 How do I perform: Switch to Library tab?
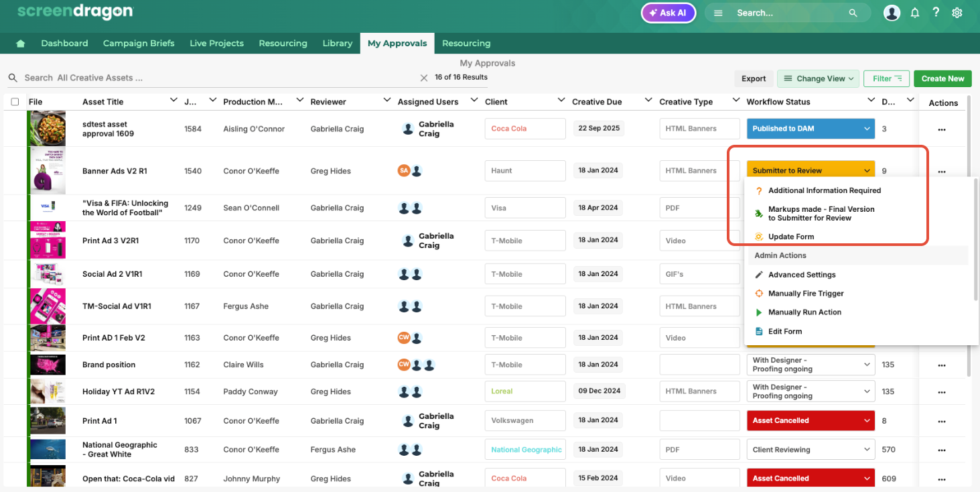(x=337, y=44)
